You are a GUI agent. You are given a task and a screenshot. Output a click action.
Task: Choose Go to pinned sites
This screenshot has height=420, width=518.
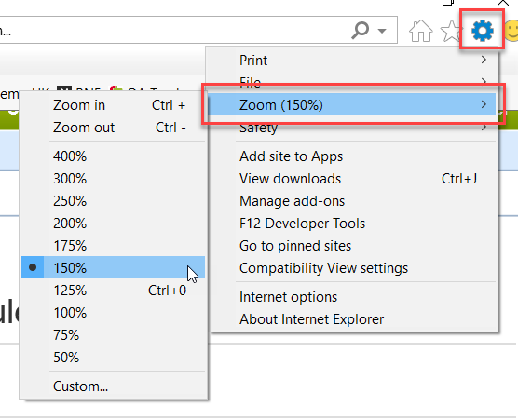tap(351, 246)
